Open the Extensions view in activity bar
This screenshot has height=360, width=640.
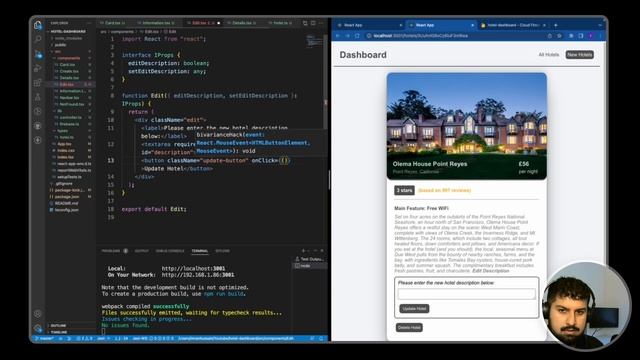coord(38,82)
